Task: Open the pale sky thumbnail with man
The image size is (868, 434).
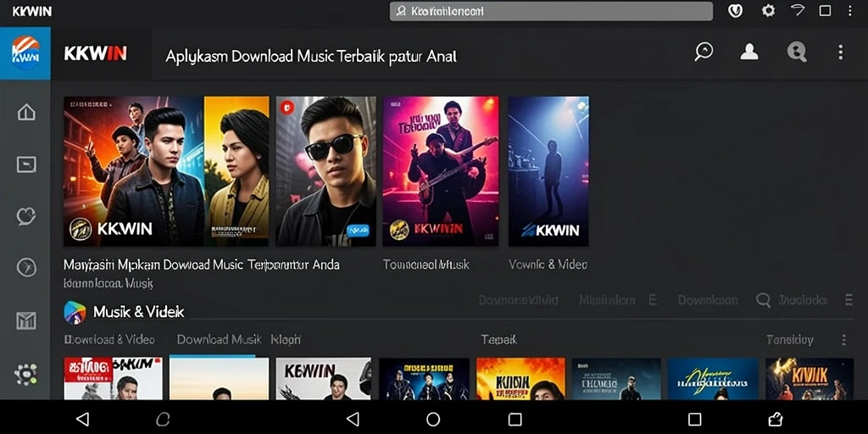Action: 220,379
